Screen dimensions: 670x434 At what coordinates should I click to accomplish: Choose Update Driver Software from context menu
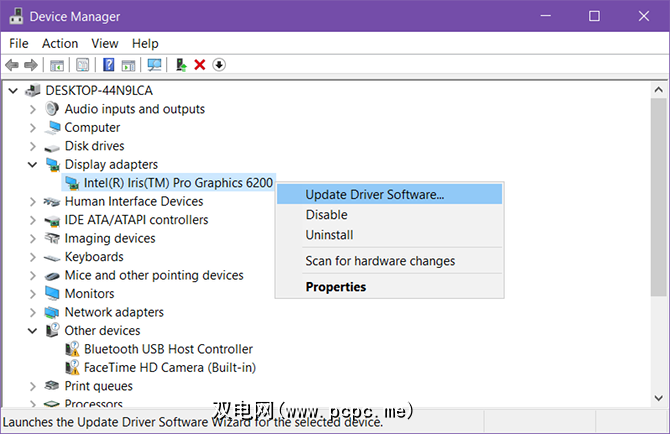[x=389, y=195]
